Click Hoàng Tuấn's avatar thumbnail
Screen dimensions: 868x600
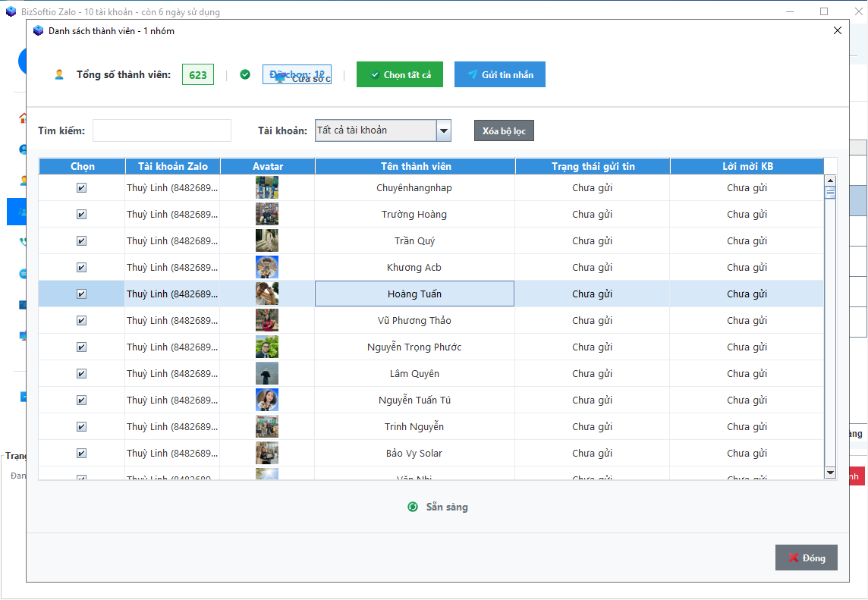pos(267,294)
